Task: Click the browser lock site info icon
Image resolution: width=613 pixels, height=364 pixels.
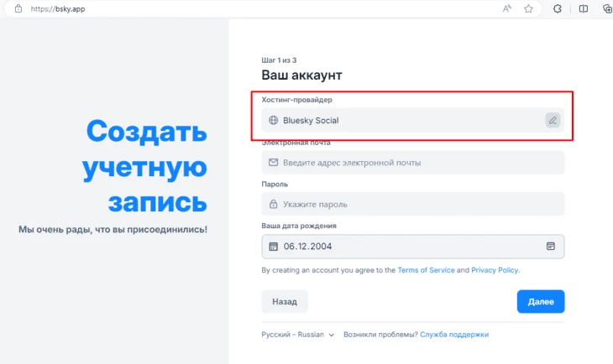Action: 18,8
